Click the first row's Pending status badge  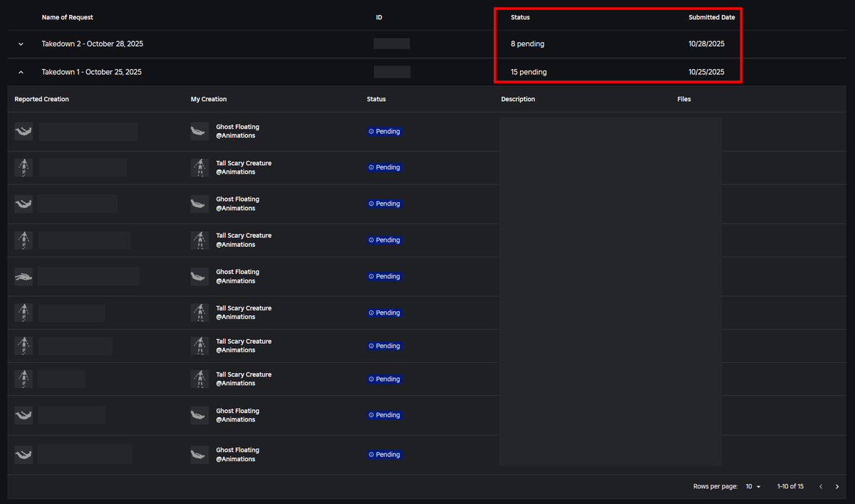(385, 132)
